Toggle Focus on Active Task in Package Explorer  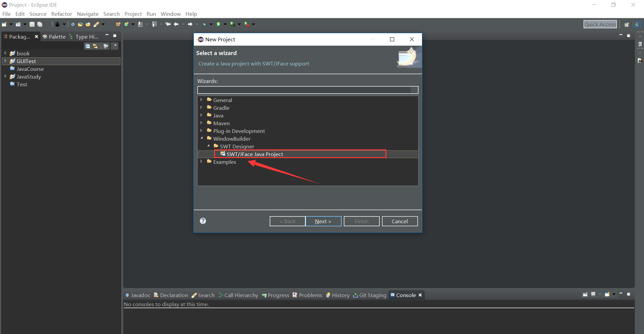click(105, 46)
